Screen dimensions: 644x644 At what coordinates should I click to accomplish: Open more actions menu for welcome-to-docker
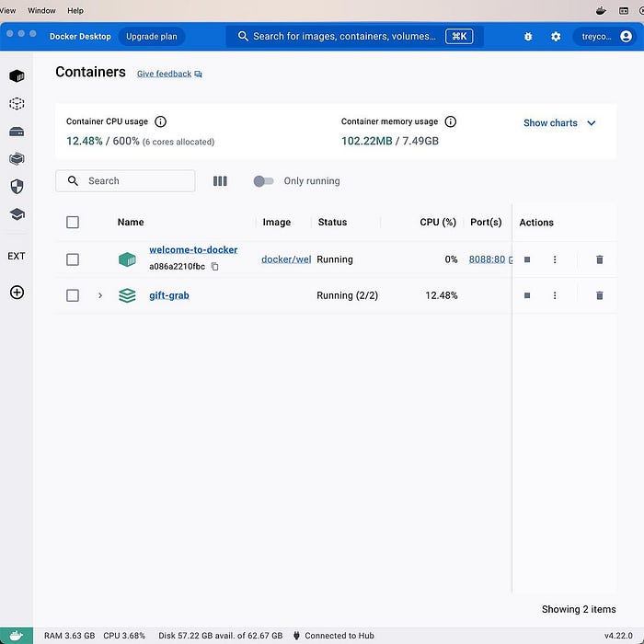click(x=555, y=259)
